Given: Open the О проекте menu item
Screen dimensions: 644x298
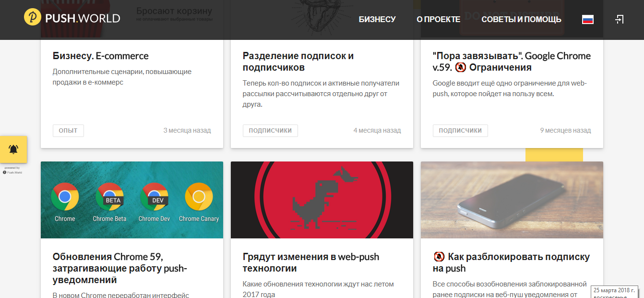Looking at the screenshot, I should click(x=438, y=20).
